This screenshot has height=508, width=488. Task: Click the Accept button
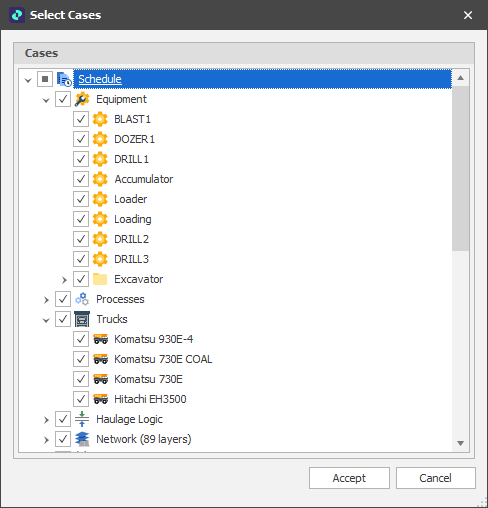[x=349, y=478]
